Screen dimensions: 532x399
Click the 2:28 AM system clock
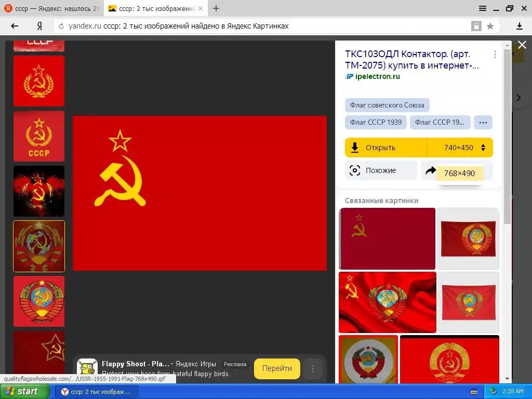[513, 391]
